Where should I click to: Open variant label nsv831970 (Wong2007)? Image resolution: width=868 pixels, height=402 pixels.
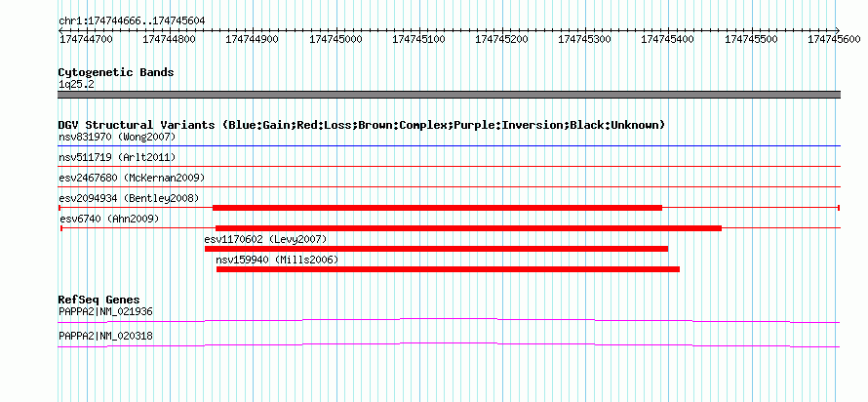(x=117, y=137)
